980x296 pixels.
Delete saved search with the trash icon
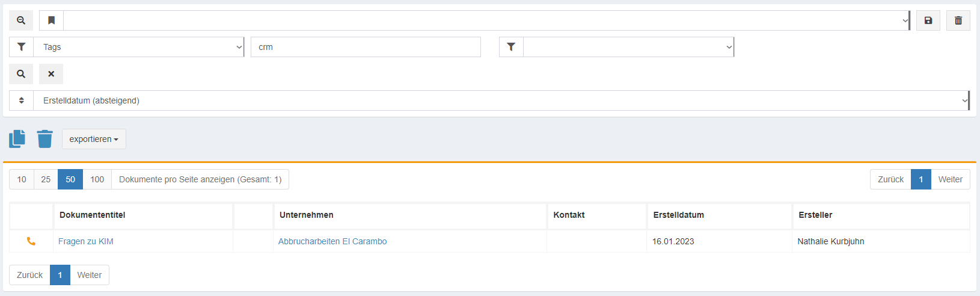click(958, 20)
